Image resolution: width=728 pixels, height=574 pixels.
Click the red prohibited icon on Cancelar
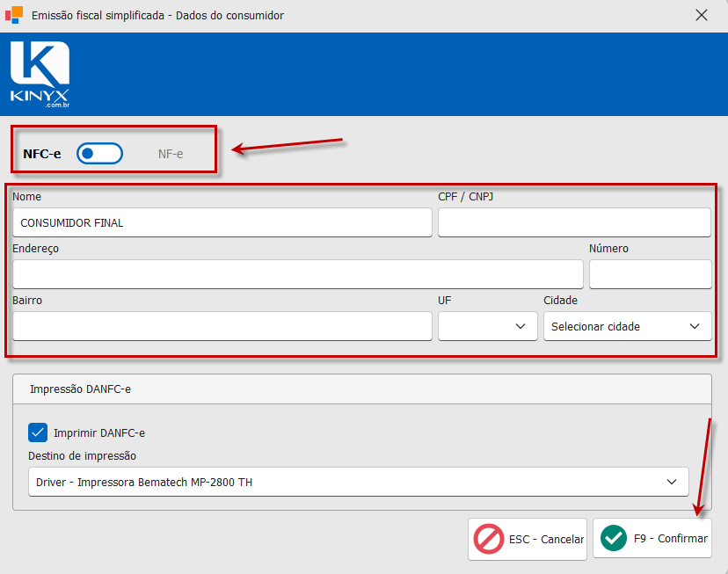(x=489, y=539)
